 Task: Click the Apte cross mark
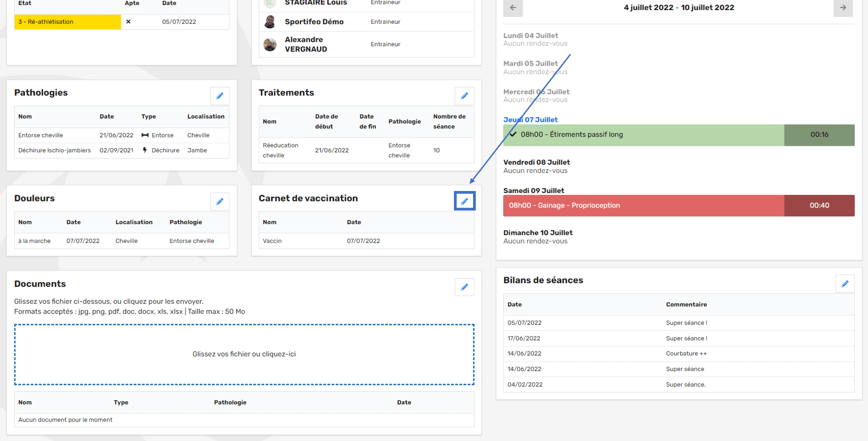point(128,22)
